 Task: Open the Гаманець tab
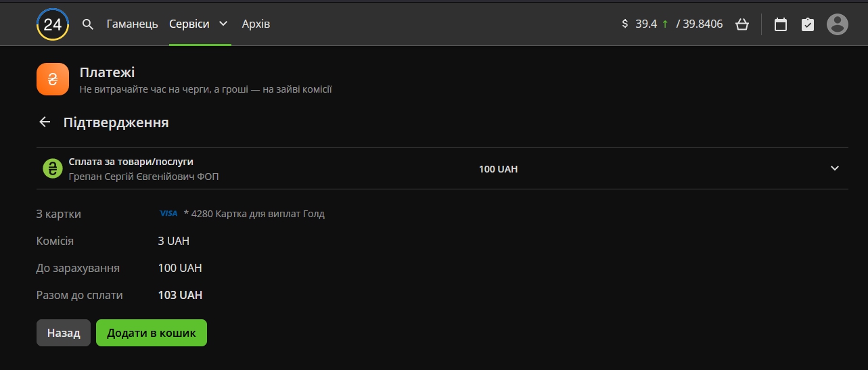(132, 24)
